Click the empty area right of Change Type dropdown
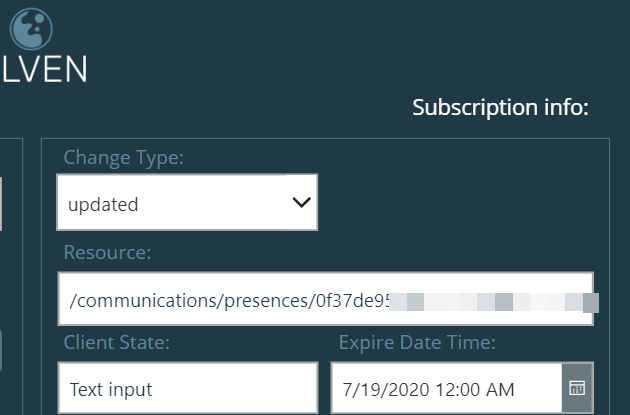Screen dimensions: 630x415 [462, 202]
